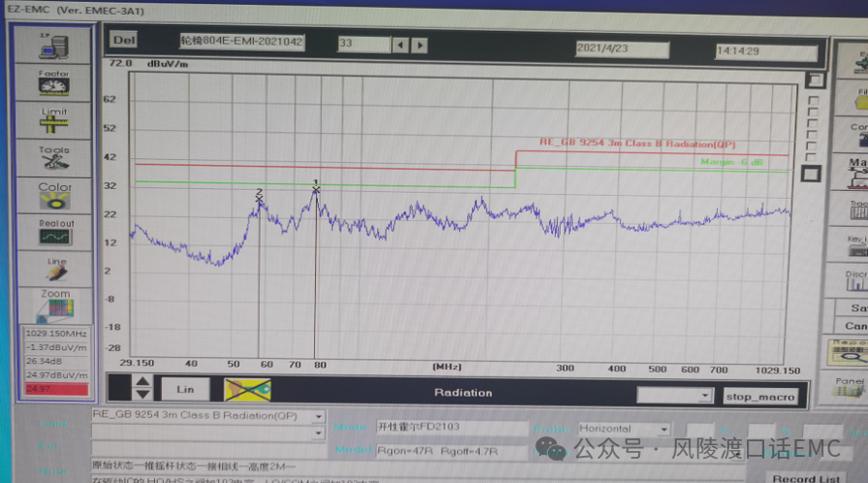Toggle the second small checkbox right of graph
868x483 pixels.
pyautogui.click(x=813, y=112)
